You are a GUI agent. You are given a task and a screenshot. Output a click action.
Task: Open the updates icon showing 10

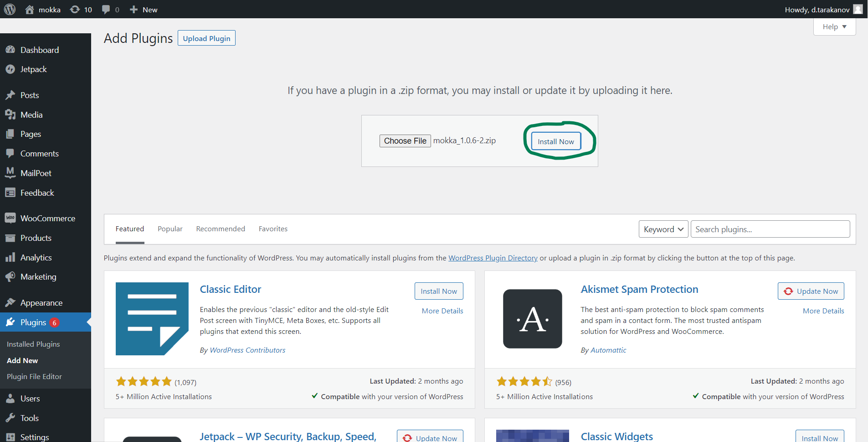point(75,10)
